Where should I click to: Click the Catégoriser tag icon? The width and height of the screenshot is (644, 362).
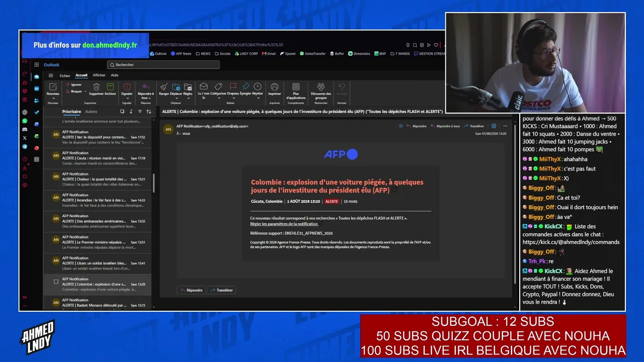pos(218,86)
